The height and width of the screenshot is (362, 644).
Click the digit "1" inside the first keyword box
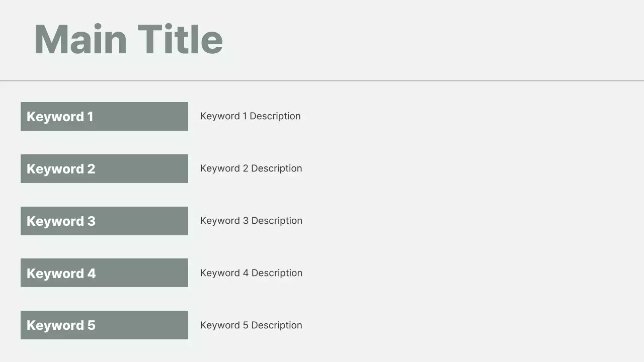click(x=90, y=117)
